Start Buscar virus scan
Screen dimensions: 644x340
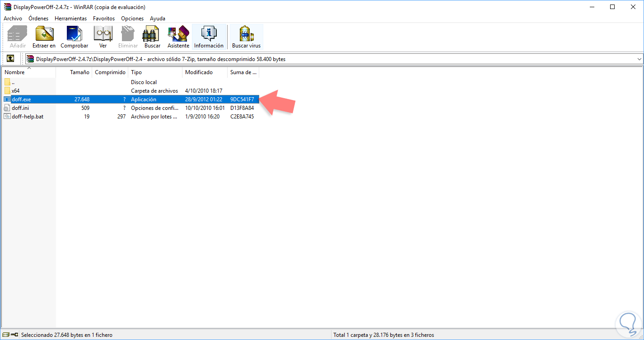click(246, 37)
